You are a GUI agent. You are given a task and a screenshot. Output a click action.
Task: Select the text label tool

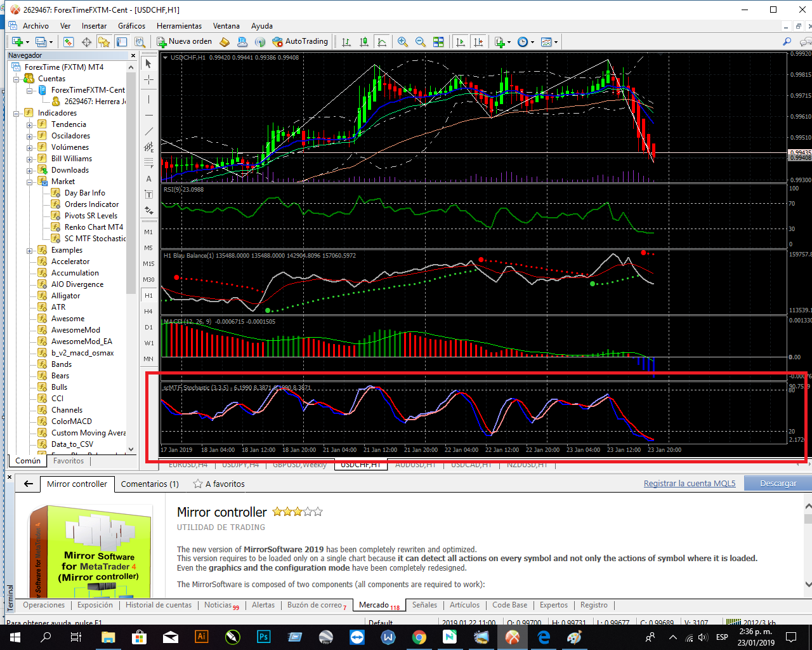tap(148, 195)
